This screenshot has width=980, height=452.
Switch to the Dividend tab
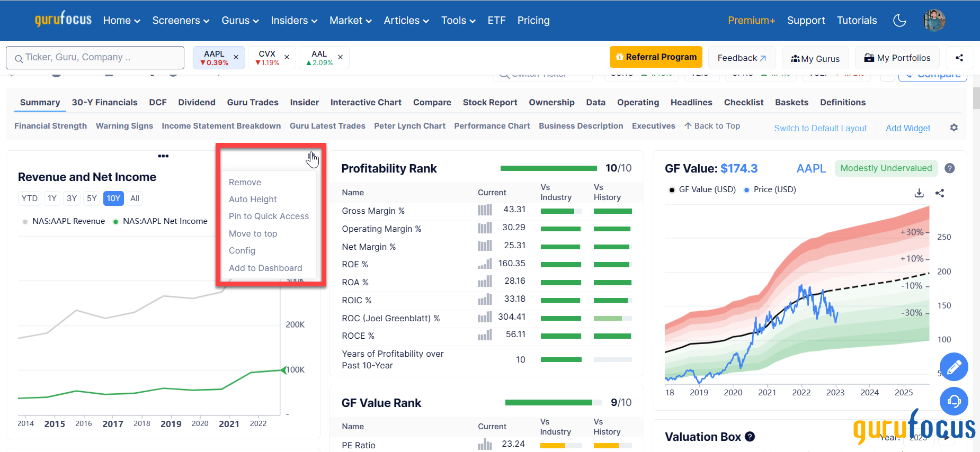tap(197, 102)
